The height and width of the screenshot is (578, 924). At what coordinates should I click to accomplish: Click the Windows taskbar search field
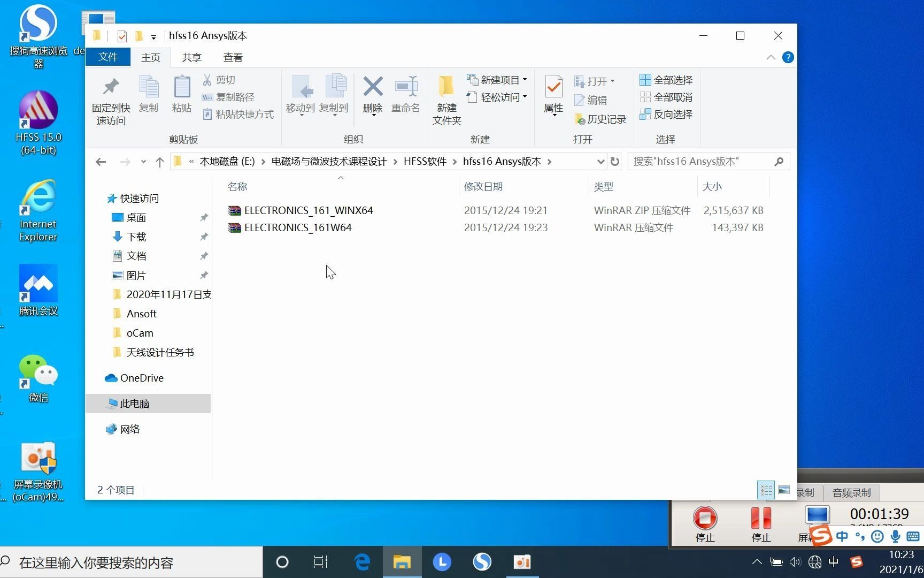coord(132,562)
